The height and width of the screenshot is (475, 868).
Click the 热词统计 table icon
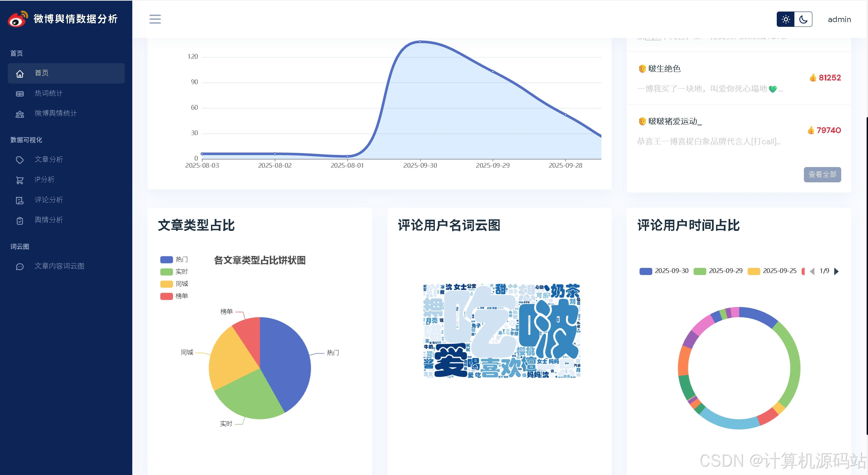pyautogui.click(x=20, y=94)
